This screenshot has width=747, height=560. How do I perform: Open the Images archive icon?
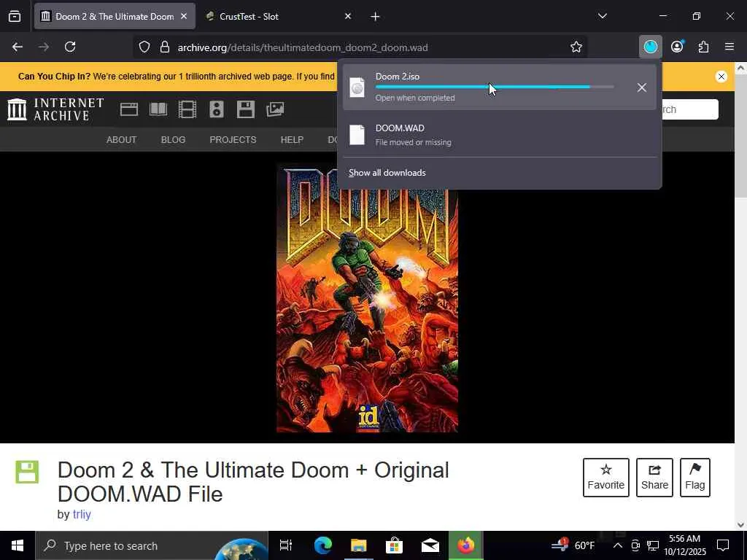tap(275, 109)
